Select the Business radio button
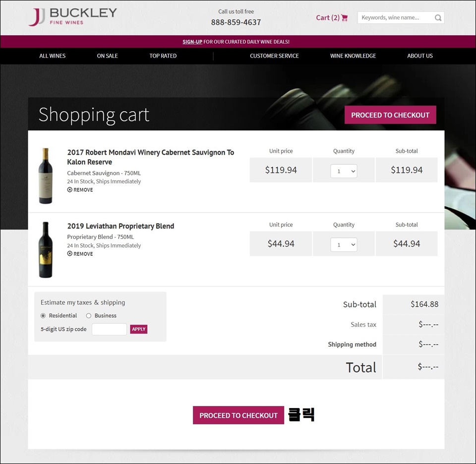This screenshot has height=464, width=476. click(x=88, y=316)
